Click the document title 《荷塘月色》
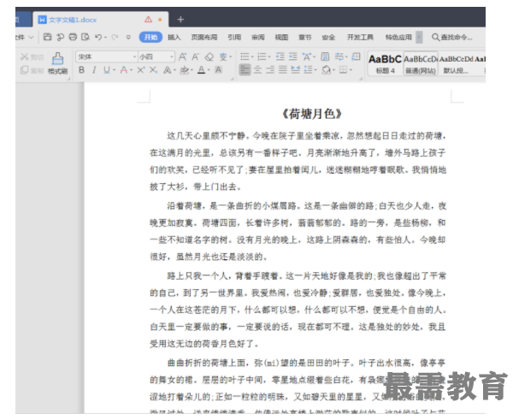 pos(311,114)
